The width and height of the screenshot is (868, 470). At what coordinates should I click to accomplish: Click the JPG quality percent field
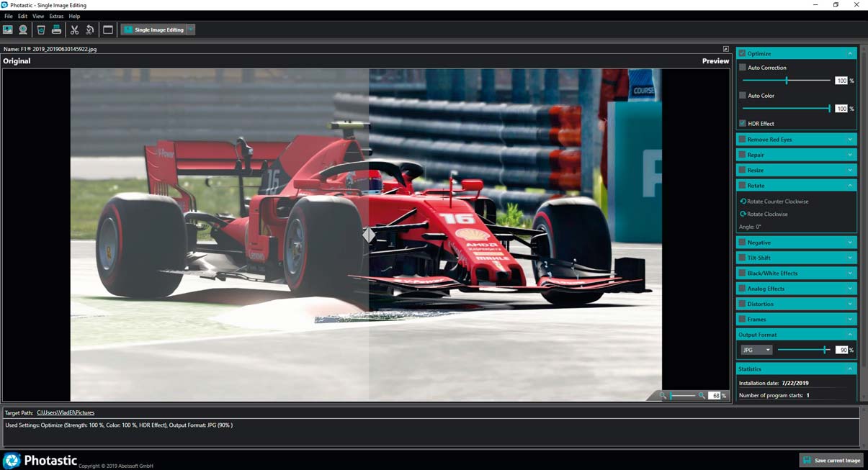[841, 350]
